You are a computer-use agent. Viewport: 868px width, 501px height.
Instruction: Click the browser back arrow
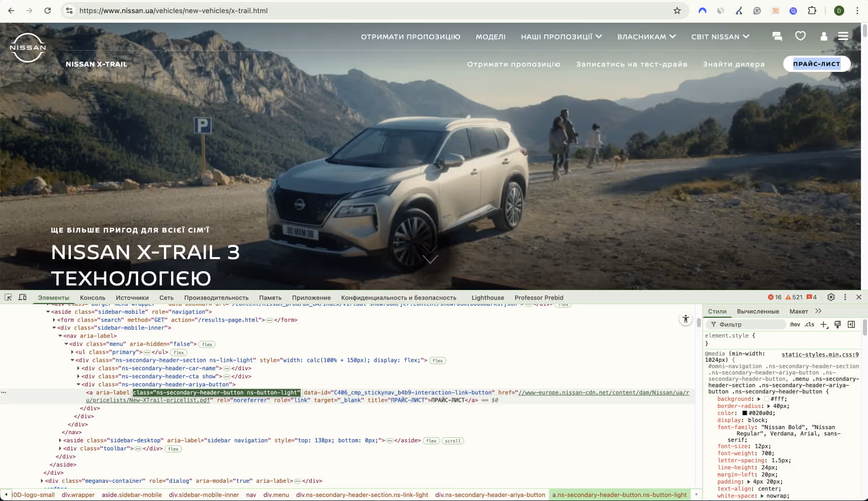(x=11, y=10)
